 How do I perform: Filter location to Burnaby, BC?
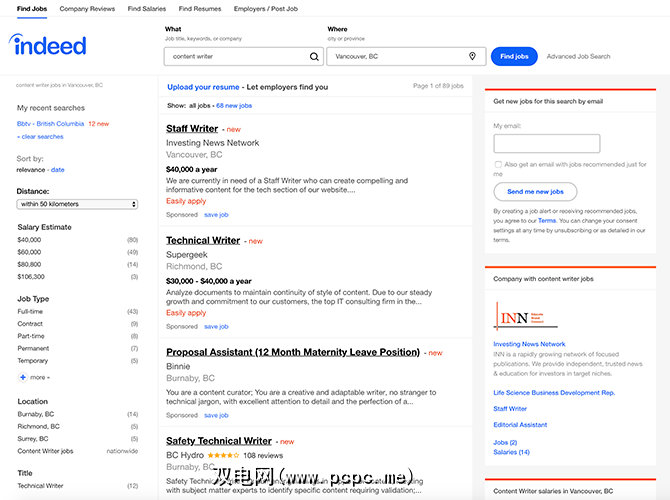point(36,415)
